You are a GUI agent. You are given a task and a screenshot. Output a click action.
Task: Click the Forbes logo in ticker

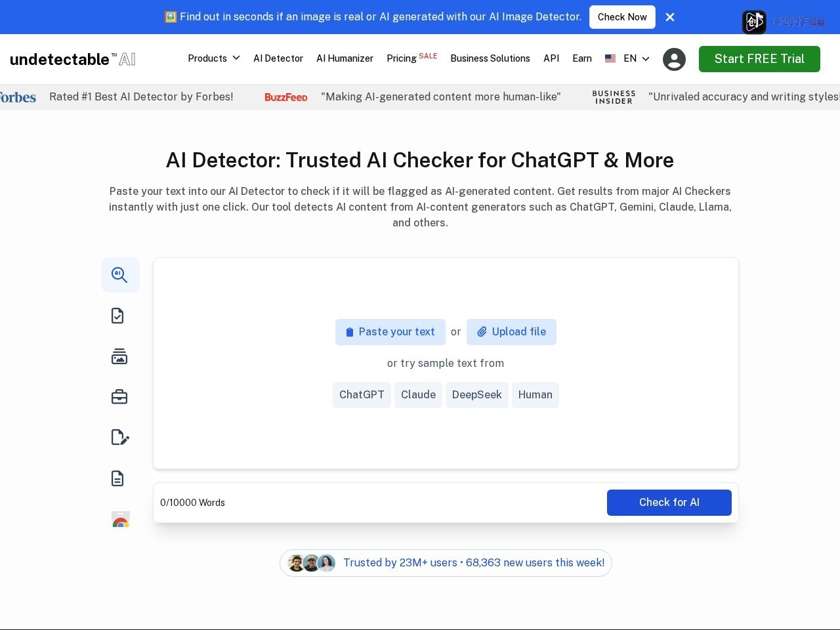coord(18,97)
